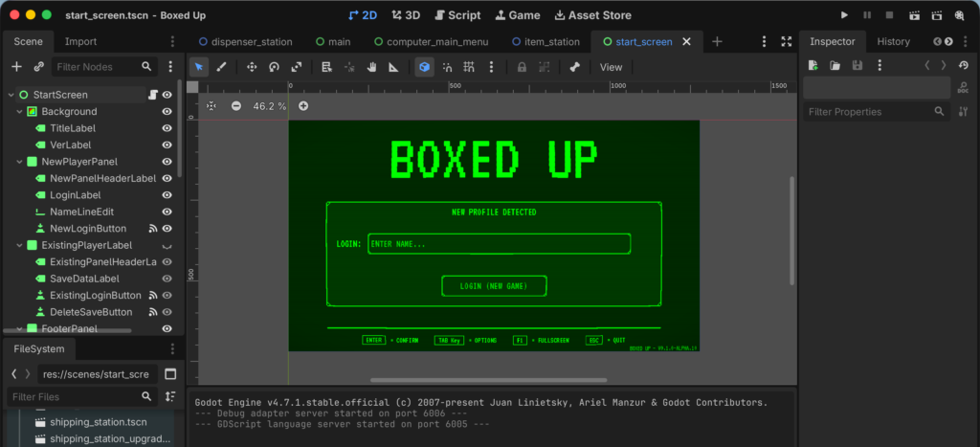
Task: Activate the Scale Mode tool
Action: click(x=297, y=67)
